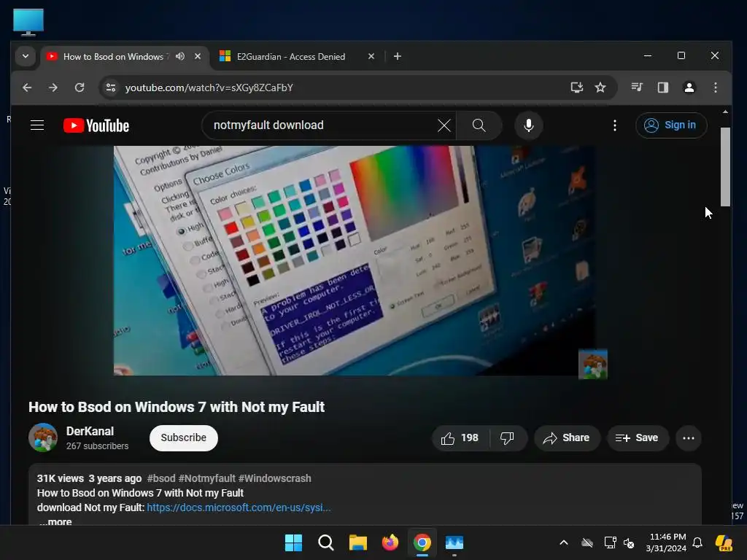Open the DerKanal channel name link
747x560 pixels.
[90, 431]
